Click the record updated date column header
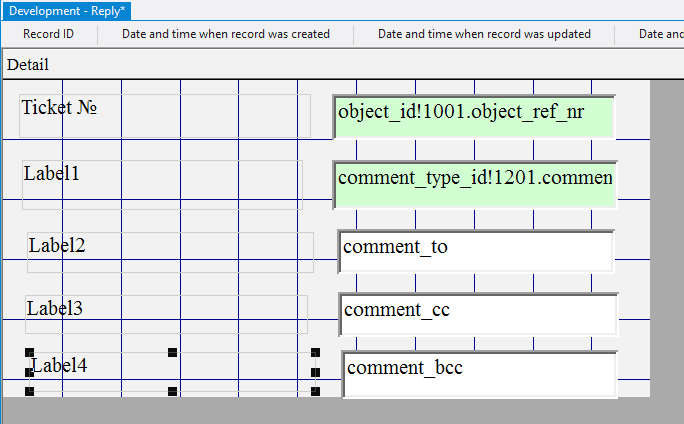This screenshot has width=684, height=424. tap(483, 34)
